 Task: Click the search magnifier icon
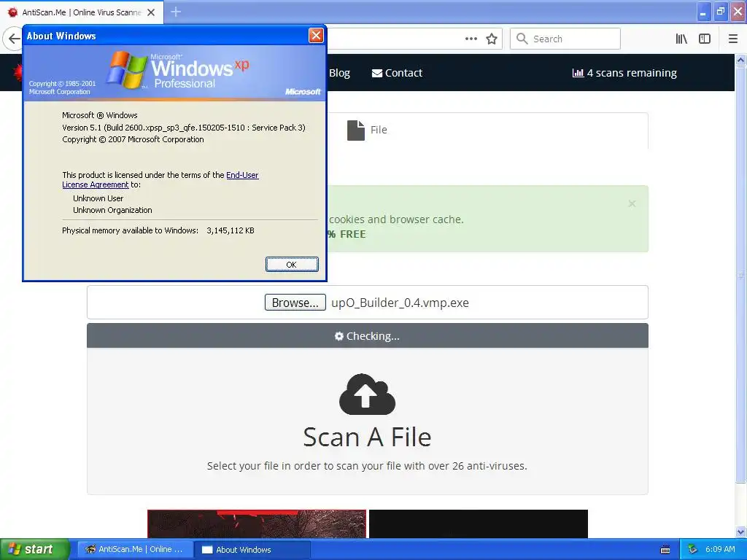(522, 39)
